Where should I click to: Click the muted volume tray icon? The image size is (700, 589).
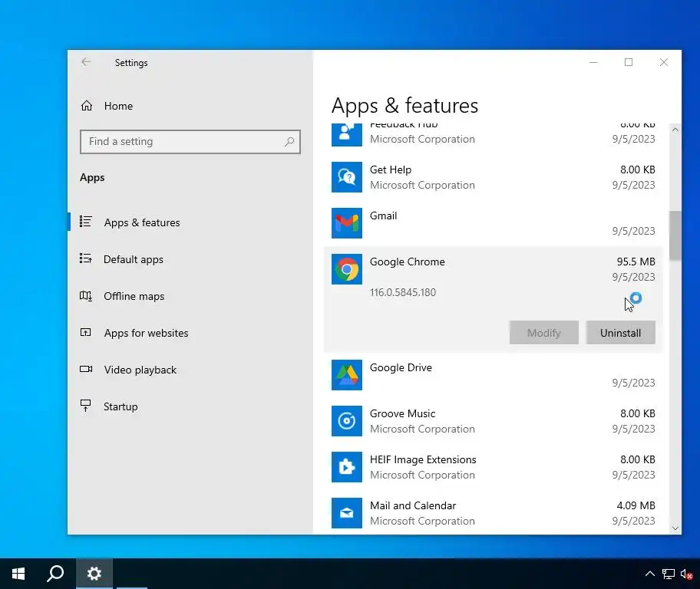[686, 574]
